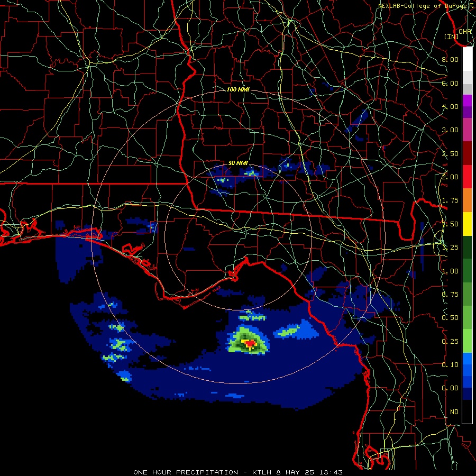Click the 0.75 legend value
Screen dimensions: 476x476
(450, 295)
